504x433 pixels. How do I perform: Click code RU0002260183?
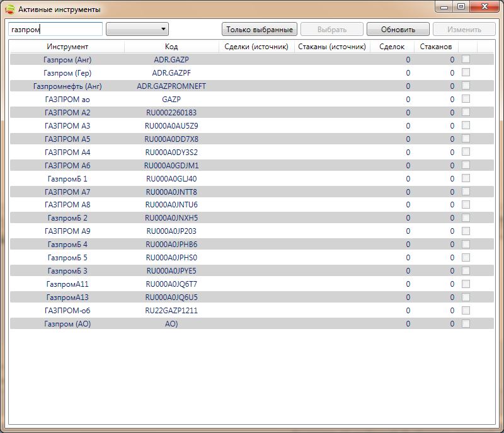[x=171, y=113]
